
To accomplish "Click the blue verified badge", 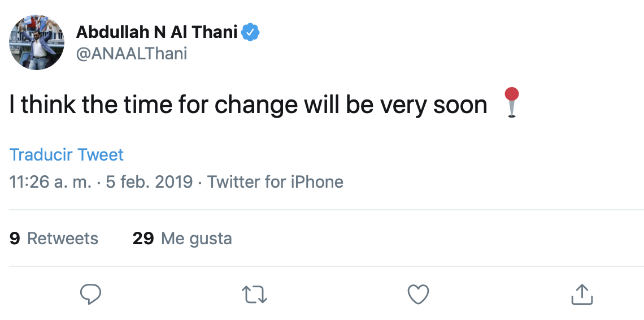I will coord(250,33).
